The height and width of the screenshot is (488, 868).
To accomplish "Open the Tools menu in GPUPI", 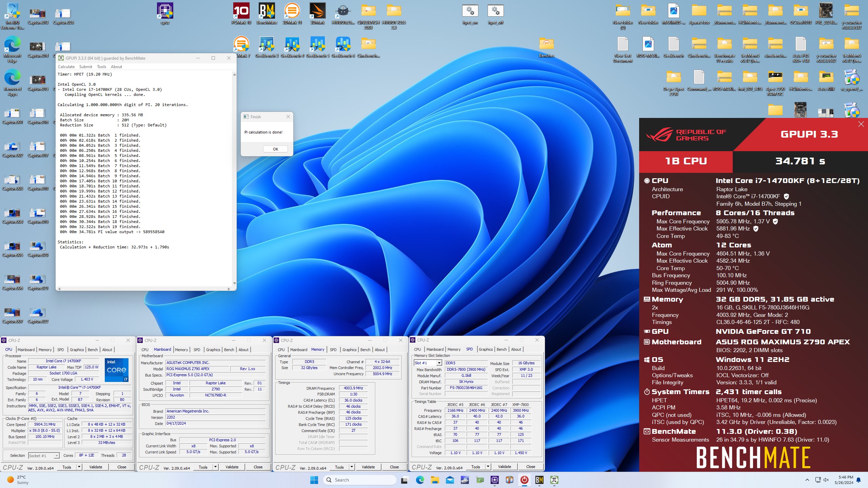I will click(101, 67).
